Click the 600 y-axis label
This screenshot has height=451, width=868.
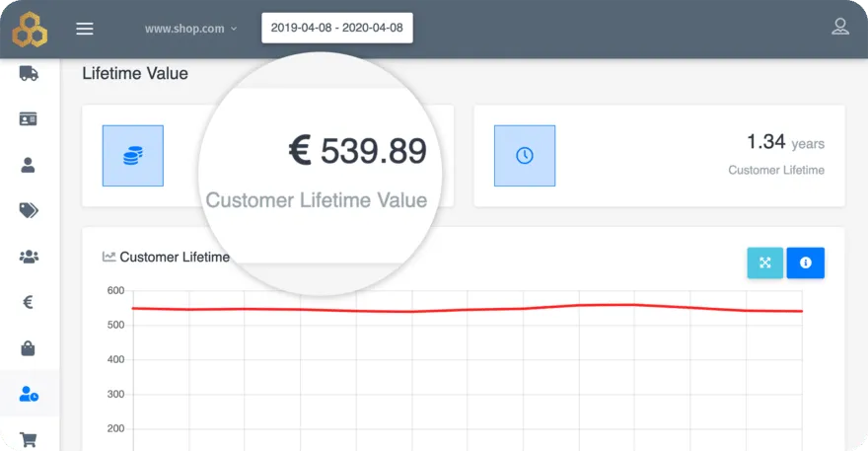click(115, 290)
